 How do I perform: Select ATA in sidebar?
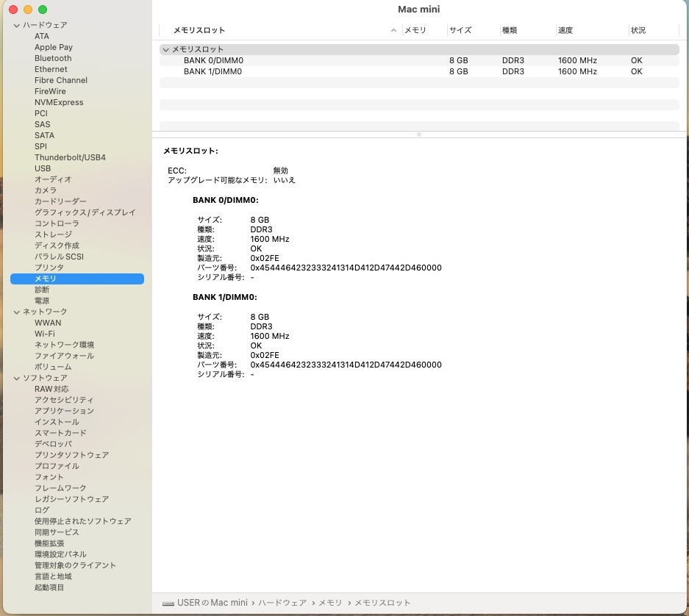[42, 36]
